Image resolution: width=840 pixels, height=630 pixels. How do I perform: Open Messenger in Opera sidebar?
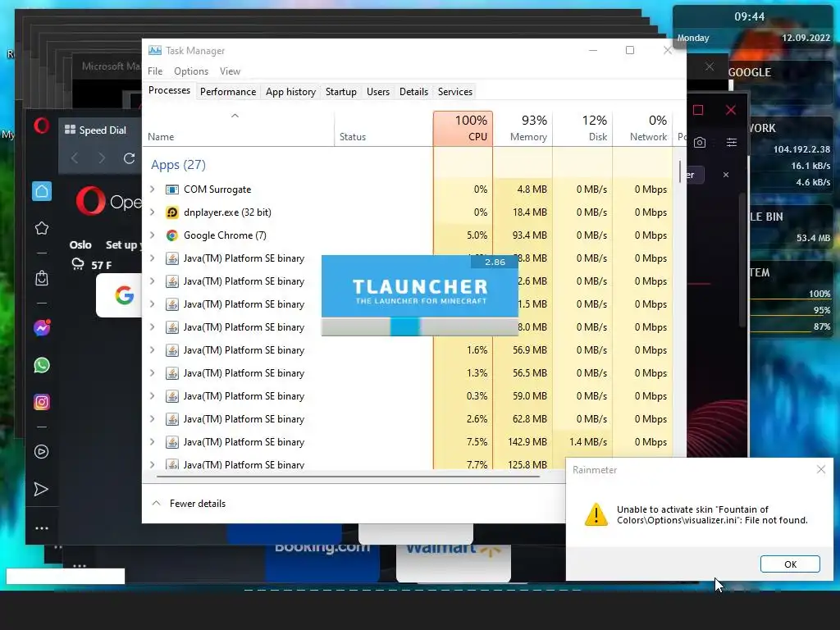[42, 327]
